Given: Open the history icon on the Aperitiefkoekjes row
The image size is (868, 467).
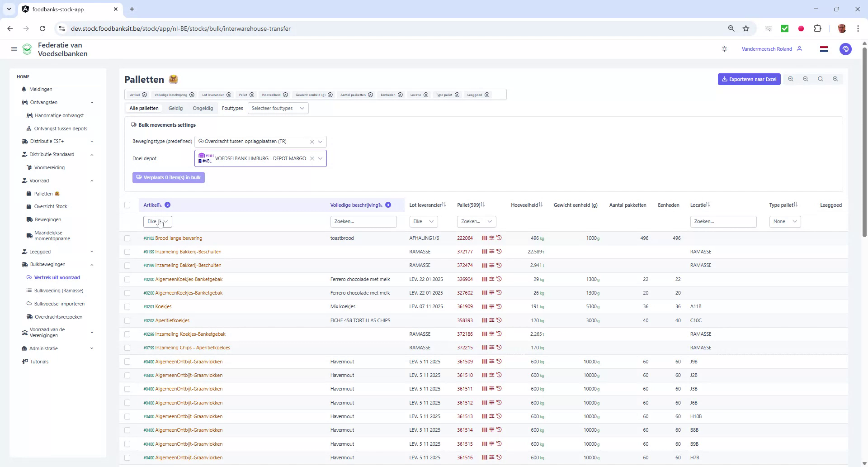Looking at the screenshot, I should [499, 320].
